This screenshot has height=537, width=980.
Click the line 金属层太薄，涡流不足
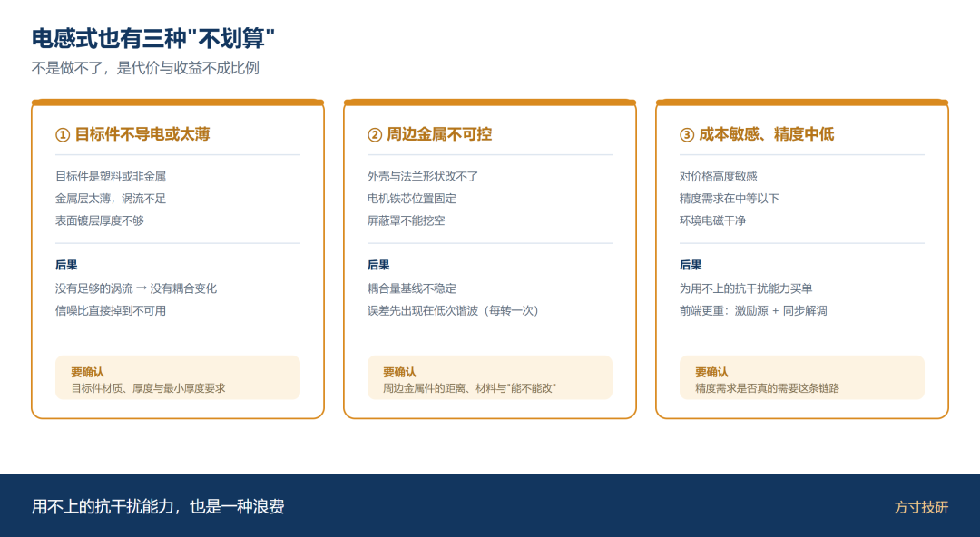[x=111, y=199]
